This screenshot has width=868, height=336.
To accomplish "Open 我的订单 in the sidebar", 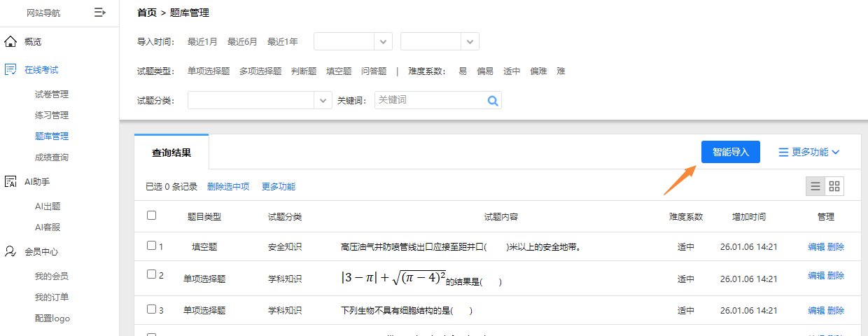I will (52, 297).
